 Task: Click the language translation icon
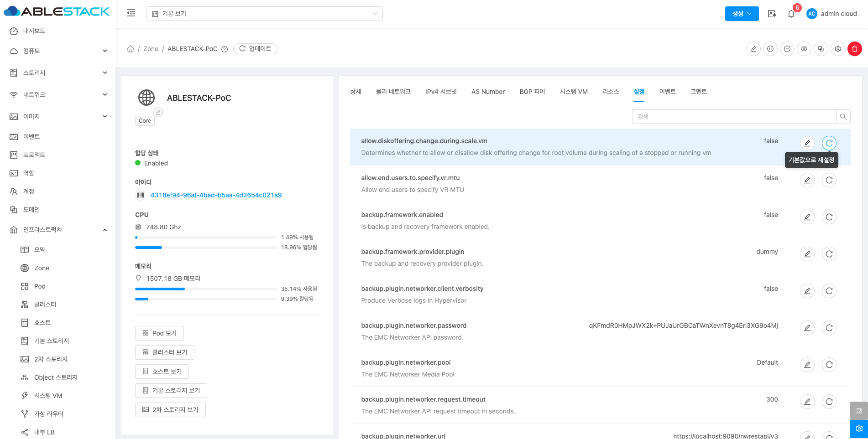point(772,14)
